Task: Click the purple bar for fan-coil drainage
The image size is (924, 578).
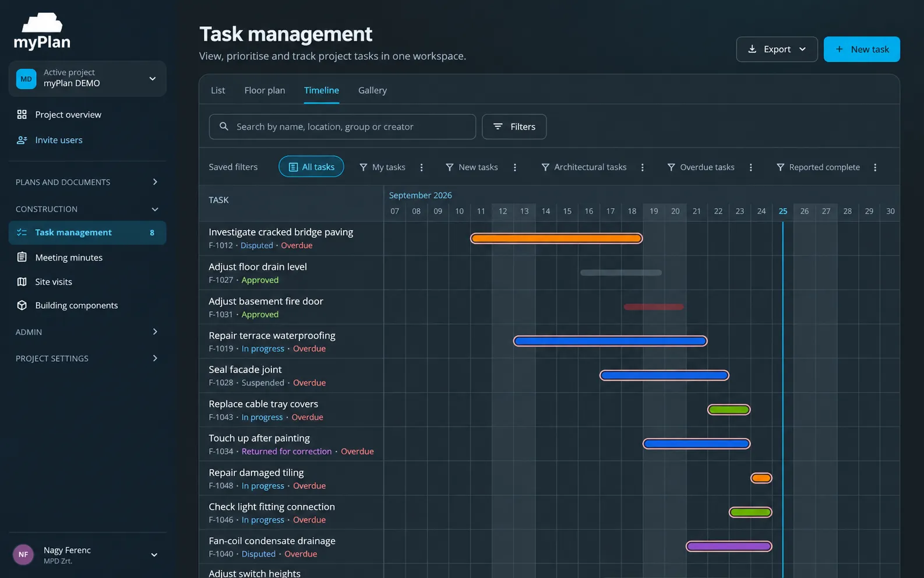Action: coord(729,547)
